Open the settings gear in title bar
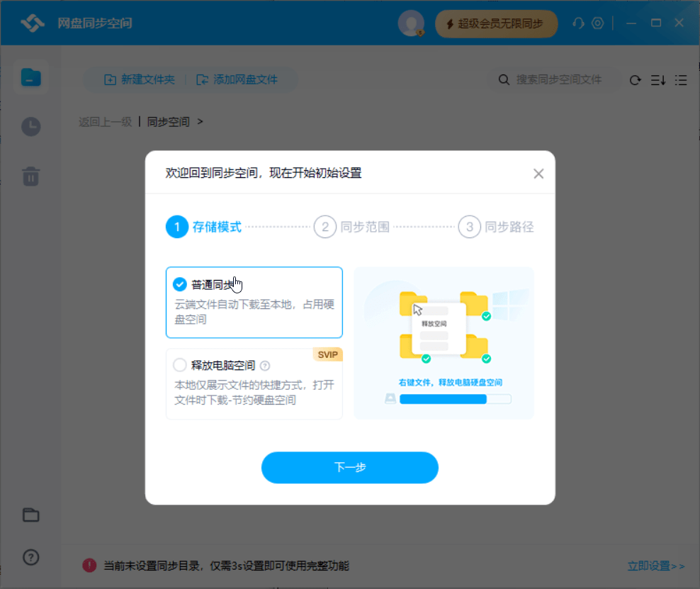 click(x=598, y=23)
